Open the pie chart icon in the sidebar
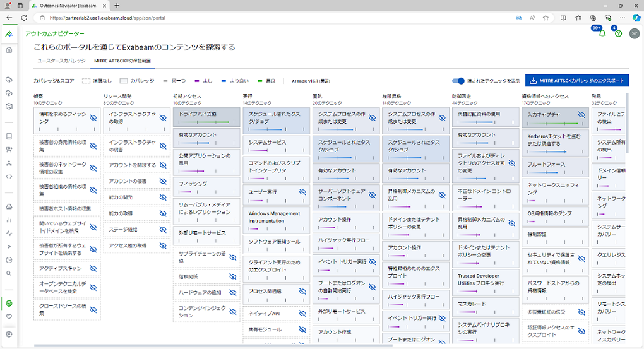 click(9, 260)
